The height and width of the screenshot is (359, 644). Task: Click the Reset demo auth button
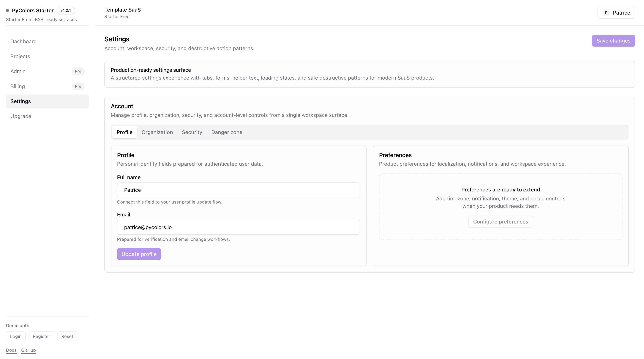click(67, 336)
